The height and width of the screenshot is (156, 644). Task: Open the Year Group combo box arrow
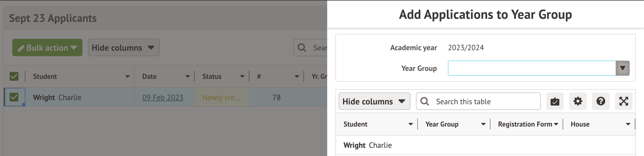click(622, 68)
